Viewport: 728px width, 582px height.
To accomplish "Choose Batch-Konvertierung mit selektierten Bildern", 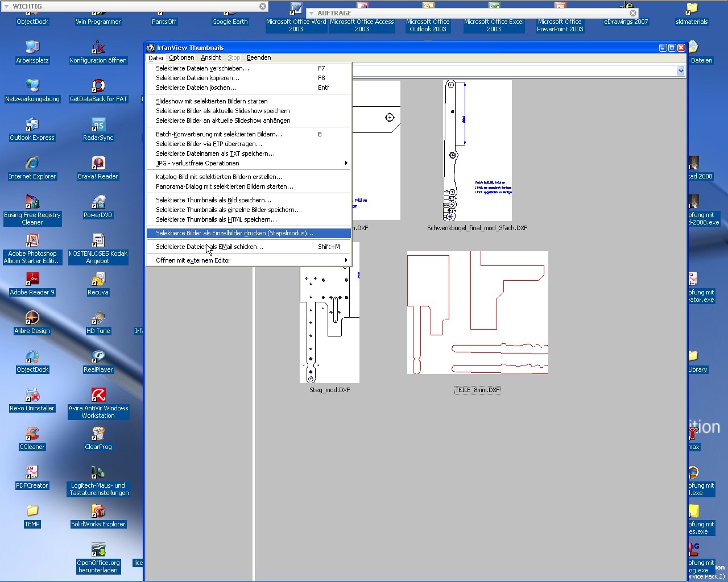I will [249, 134].
